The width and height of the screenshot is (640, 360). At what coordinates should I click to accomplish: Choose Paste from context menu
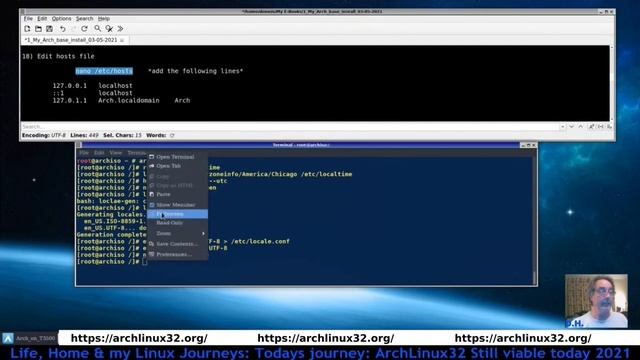pyautogui.click(x=178, y=194)
